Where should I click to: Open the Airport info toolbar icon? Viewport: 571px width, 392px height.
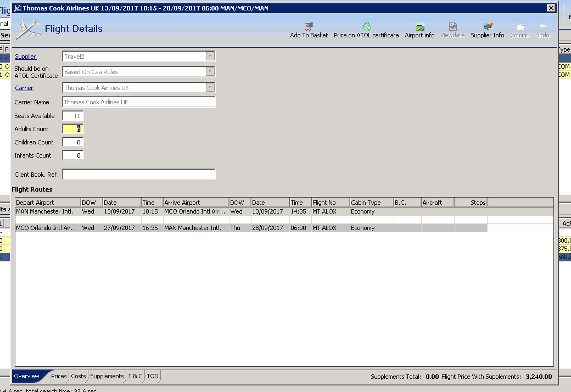(x=420, y=26)
